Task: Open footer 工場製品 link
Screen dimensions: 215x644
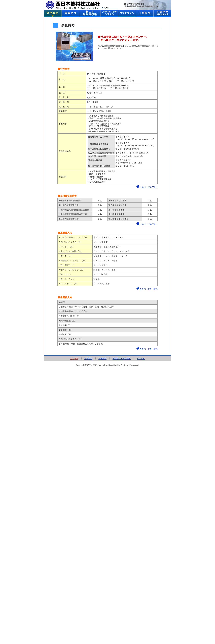Action: 102,358
